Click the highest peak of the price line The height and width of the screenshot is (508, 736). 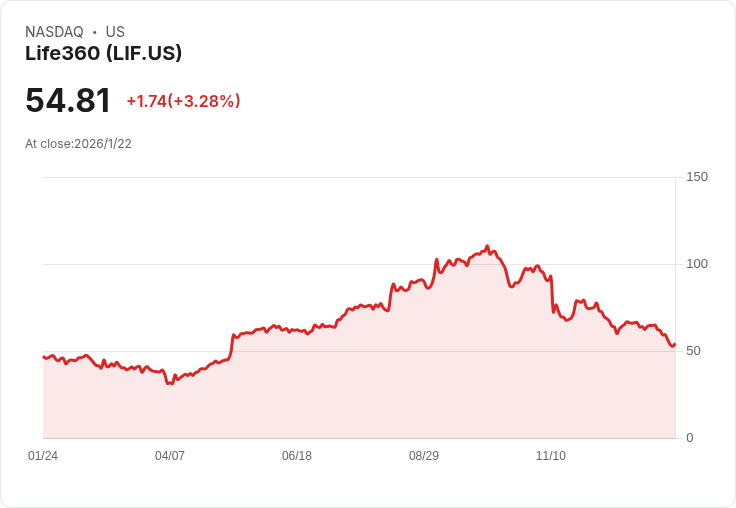(x=487, y=246)
